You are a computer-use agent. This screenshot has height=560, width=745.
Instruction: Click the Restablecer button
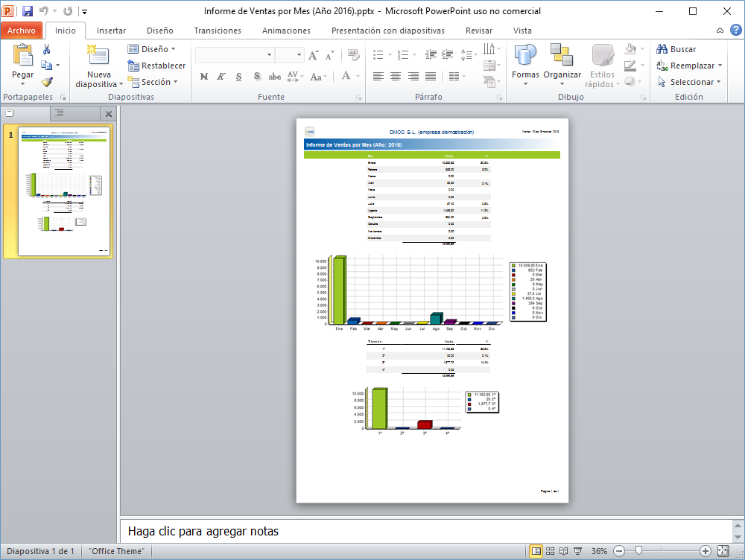156,65
